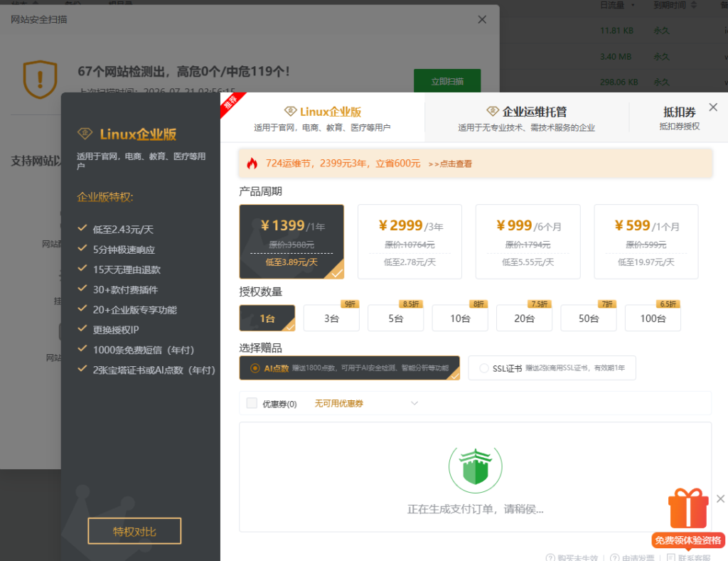Open the 抵扣券 tab
The height and width of the screenshot is (561, 728).
679,118
